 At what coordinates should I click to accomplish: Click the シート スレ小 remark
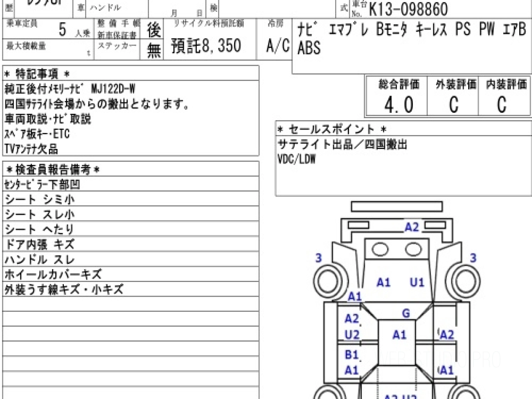coord(39,215)
